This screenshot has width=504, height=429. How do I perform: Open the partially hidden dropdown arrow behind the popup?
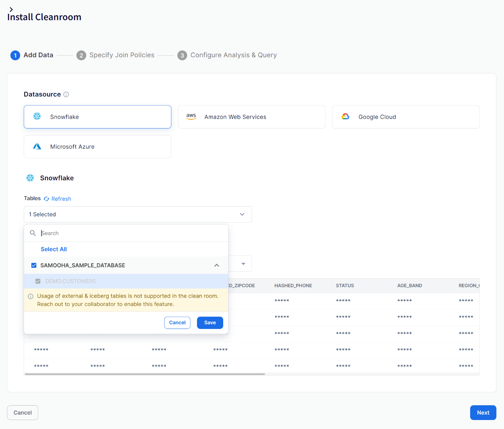pyautogui.click(x=243, y=264)
